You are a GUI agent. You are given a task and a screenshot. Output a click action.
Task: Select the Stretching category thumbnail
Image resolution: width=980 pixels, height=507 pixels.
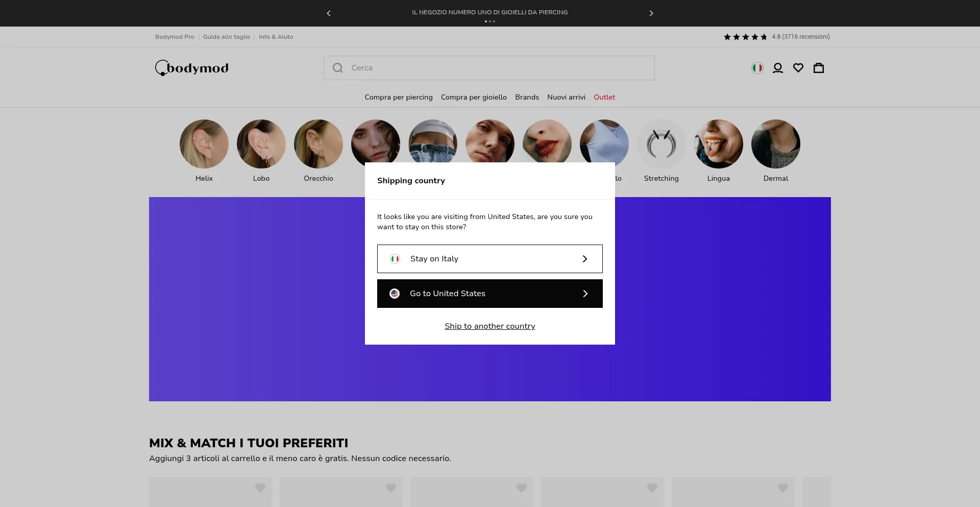click(661, 144)
